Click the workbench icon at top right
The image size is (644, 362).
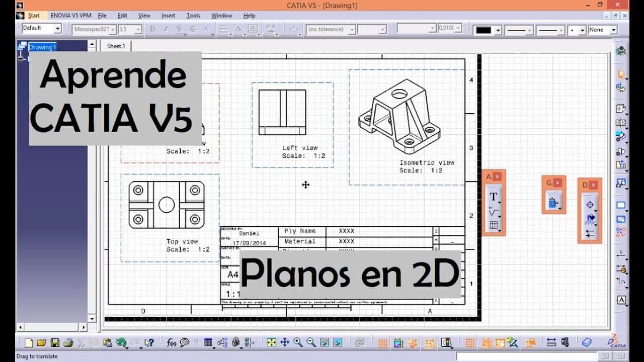pos(621,51)
